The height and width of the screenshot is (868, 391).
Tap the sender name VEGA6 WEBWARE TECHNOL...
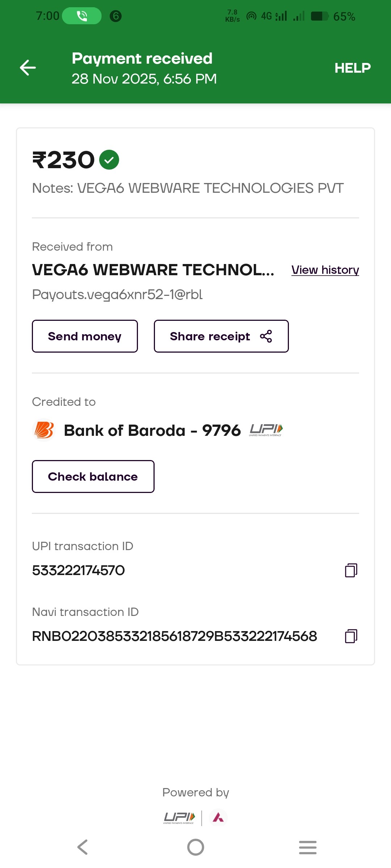coord(153,270)
